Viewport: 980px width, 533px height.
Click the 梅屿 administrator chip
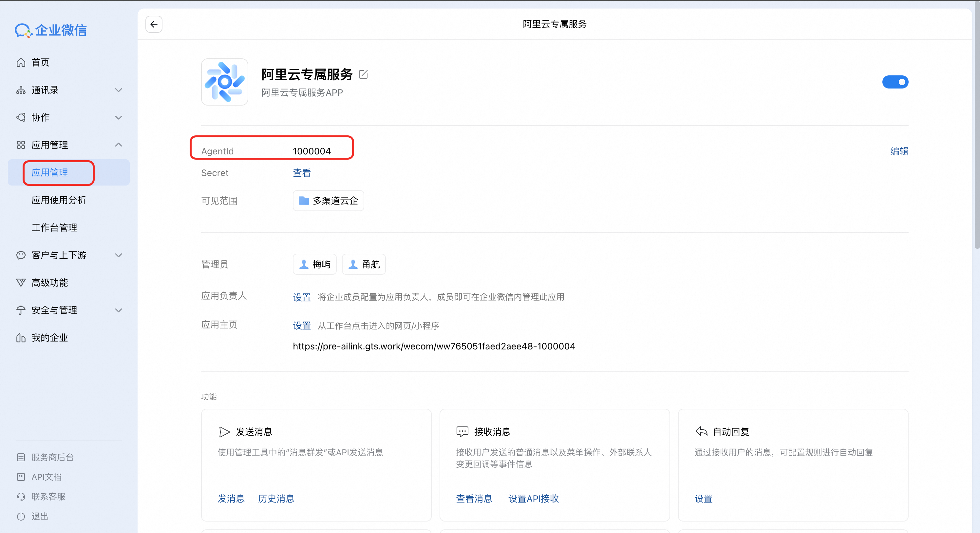click(x=315, y=264)
